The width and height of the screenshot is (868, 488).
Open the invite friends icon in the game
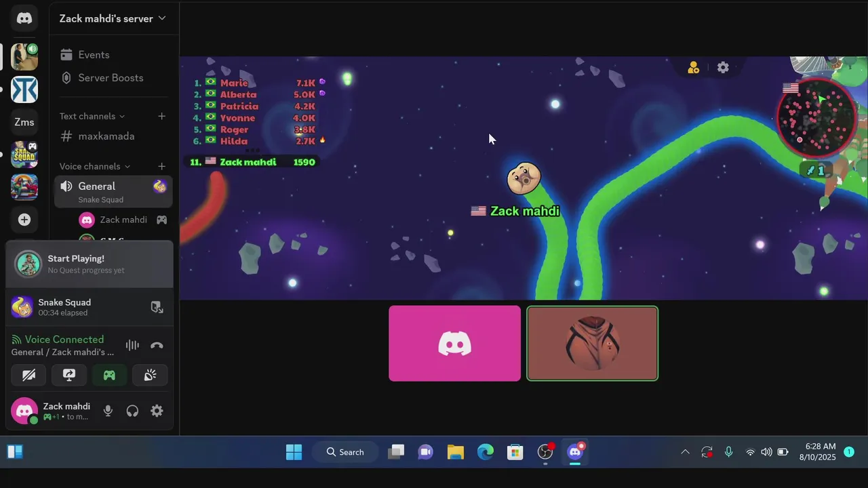pos(693,68)
